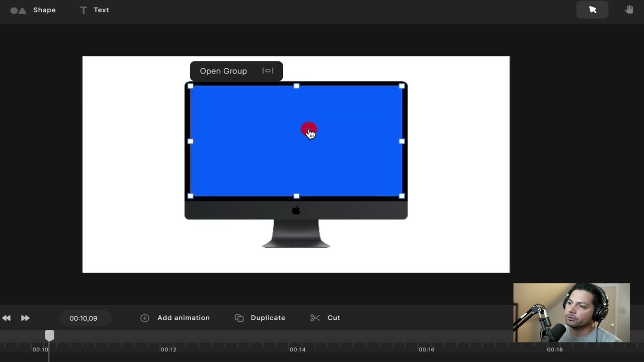
Task: Cut the selected element
Action: [325, 318]
